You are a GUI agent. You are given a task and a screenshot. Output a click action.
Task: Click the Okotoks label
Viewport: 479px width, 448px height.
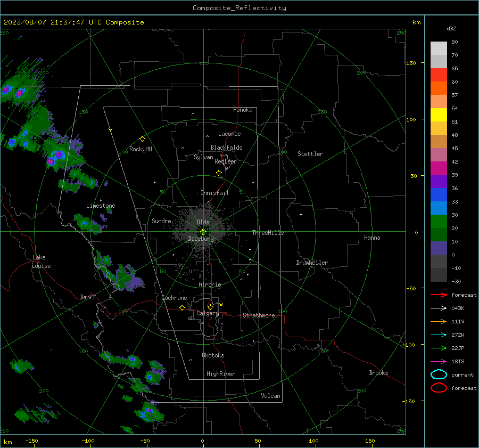coord(213,355)
